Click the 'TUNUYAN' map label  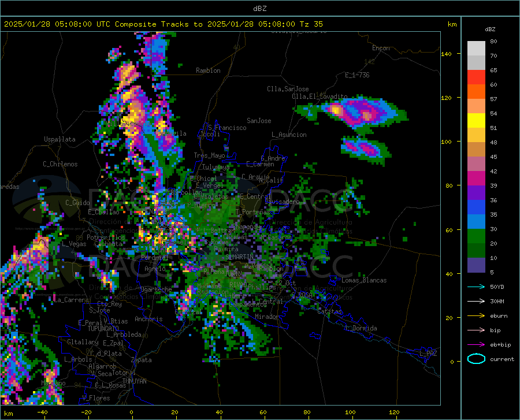(x=134, y=381)
